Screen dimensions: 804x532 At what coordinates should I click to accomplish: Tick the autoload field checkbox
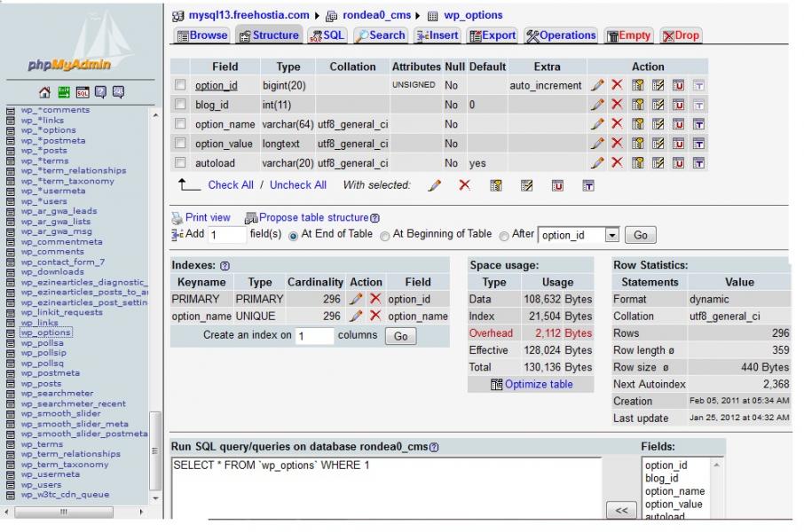(180, 162)
